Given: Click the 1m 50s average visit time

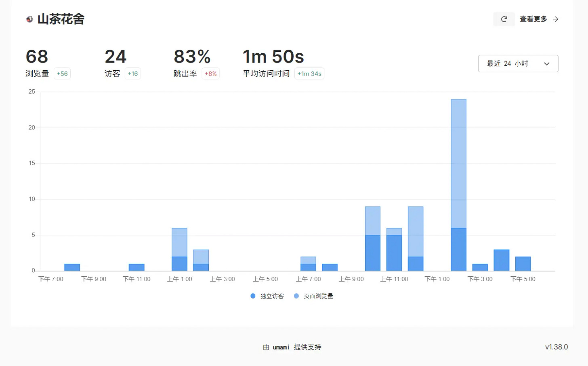Looking at the screenshot, I should pos(273,57).
